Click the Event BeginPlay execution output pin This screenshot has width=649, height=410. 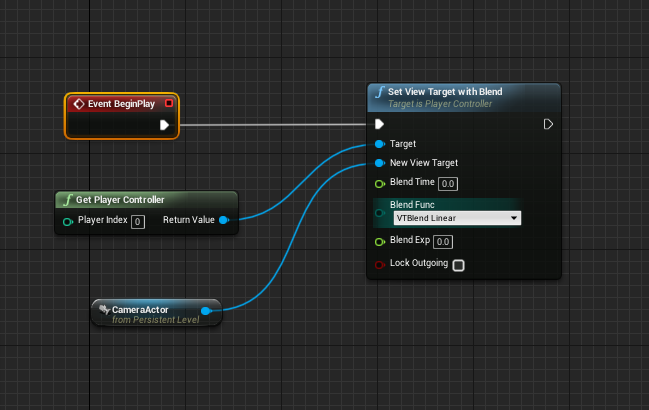(165, 125)
